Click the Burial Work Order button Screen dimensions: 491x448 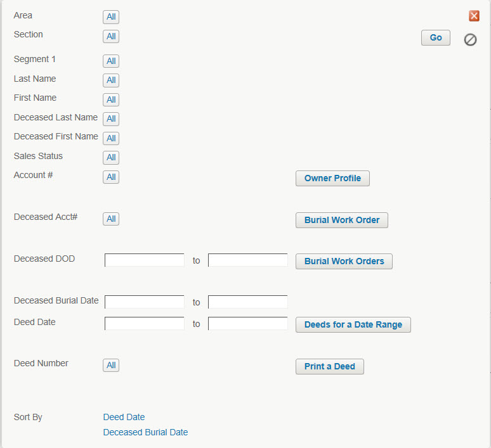tap(342, 221)
